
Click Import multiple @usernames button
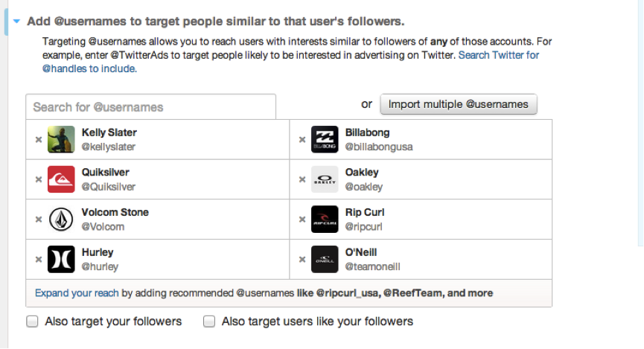(x=459, y=104)
